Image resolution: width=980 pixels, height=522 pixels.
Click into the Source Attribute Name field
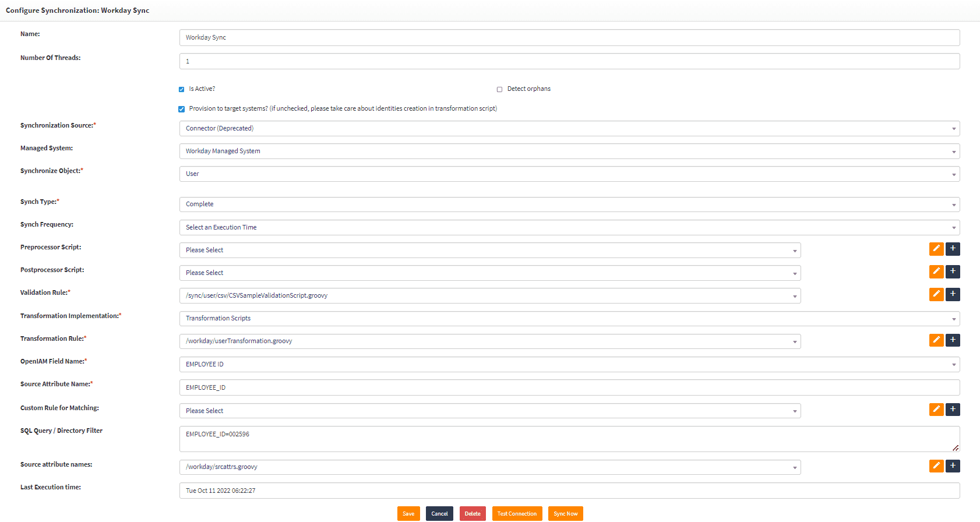[569, 387]
